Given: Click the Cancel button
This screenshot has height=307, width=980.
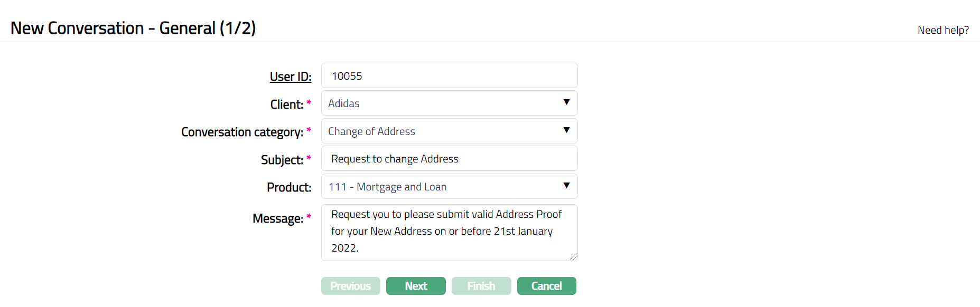Looking at the screenshot, I should click(x=546, y=286).
